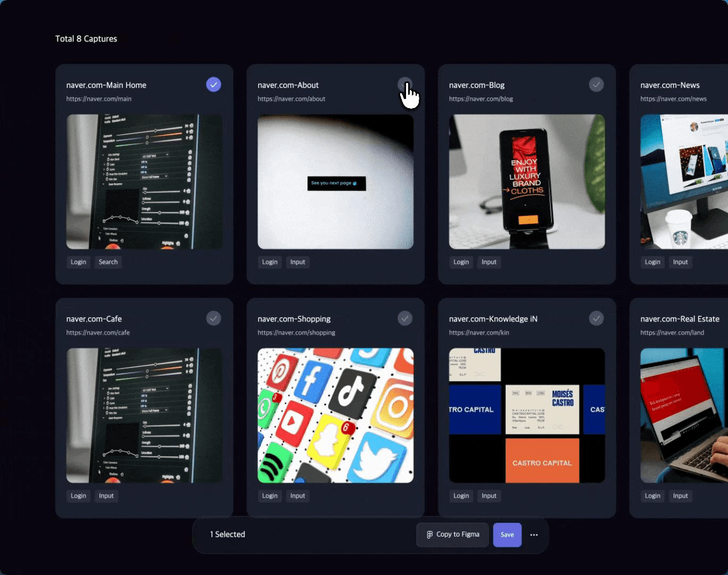Open the naver.com-Blog phone thumbnail
This screenshot has width=728, height=575.
point(527,182)
